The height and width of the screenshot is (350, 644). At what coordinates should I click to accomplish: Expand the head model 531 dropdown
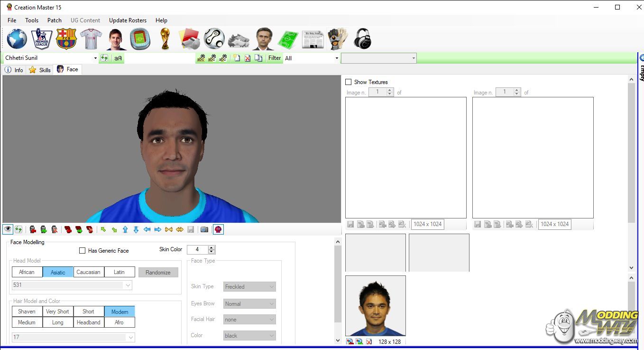tap(128, 285)
